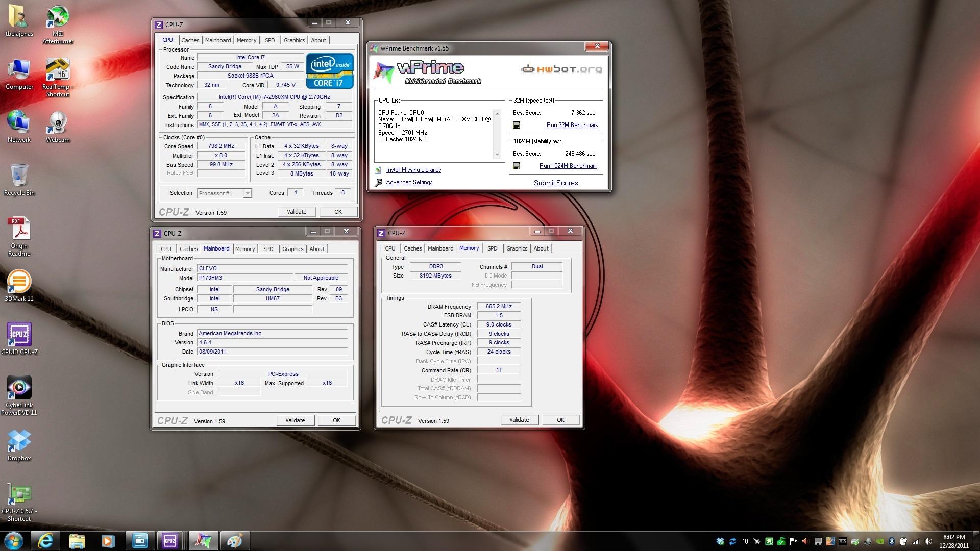Screen dimensions: 980x551
Task: Launch the CPUID CPU-Z desktop shortcut
Action: pos(19,339)
